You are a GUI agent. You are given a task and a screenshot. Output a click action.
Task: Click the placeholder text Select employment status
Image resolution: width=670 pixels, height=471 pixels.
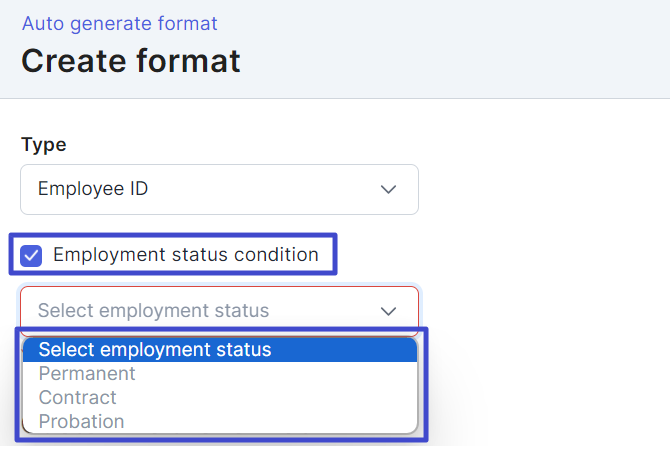click(x=153, y=311)
